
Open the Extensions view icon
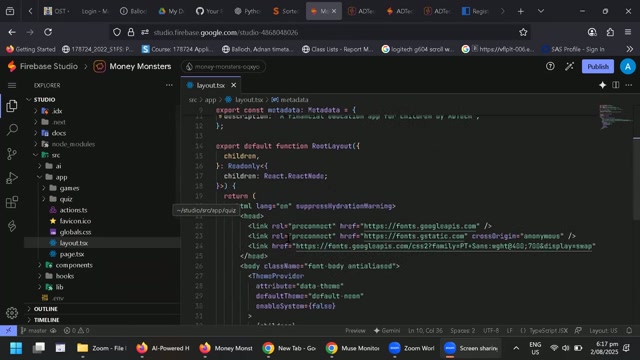[12, 202]
